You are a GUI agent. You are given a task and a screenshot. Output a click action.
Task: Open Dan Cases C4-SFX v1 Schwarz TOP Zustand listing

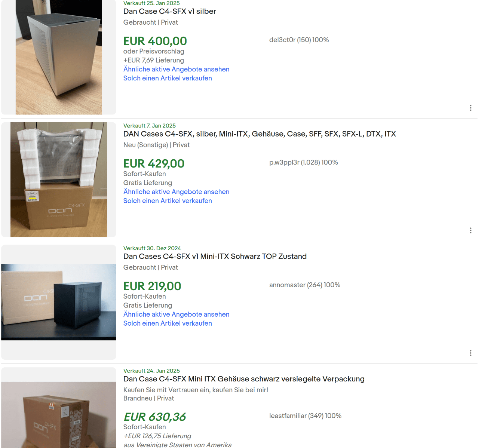[x=215, y=257]
